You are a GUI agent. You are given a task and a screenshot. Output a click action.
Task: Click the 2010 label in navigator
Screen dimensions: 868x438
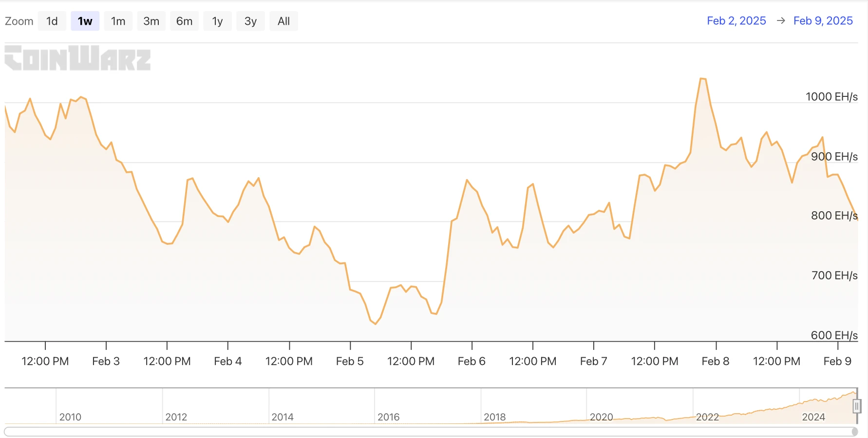70,417
